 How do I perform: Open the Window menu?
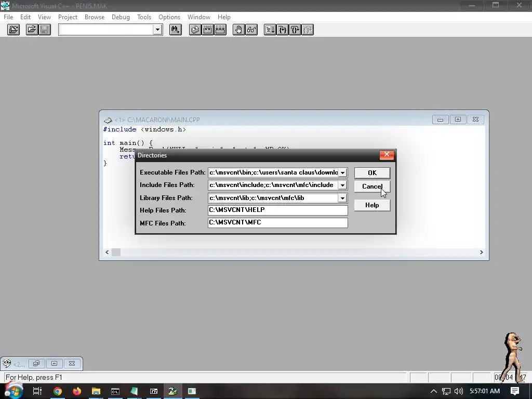(199, 17)
